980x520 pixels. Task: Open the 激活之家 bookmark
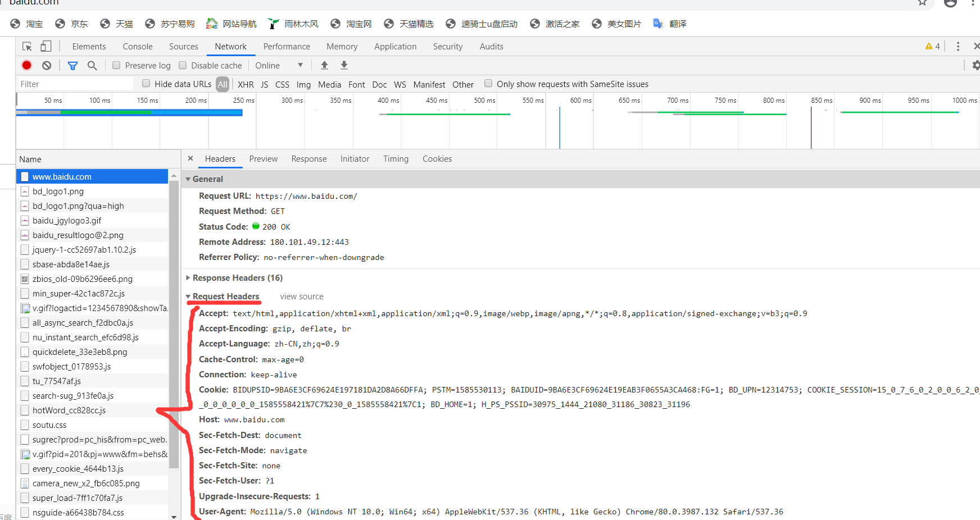tap(555, 24)
